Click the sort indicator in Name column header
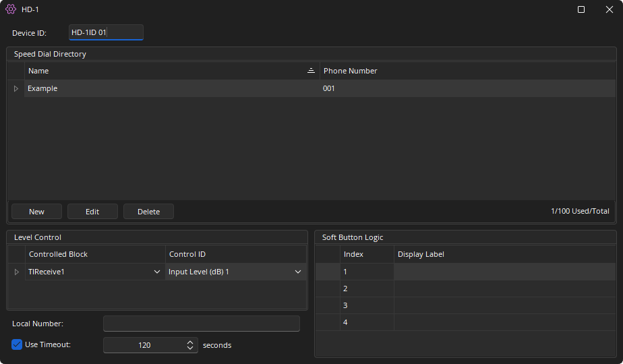The image size is (623, 364). click(311, 71)
